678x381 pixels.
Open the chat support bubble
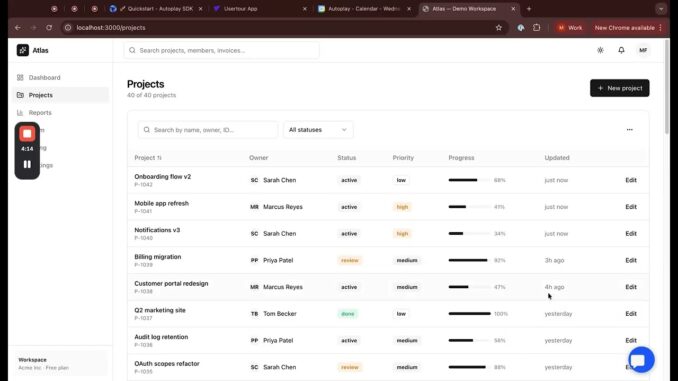click(641, 359)
